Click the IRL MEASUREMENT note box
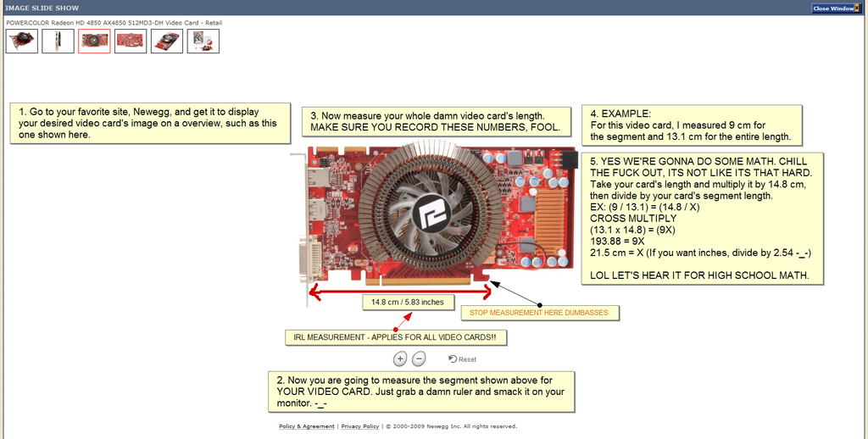Viewport: 868px width, 439px height. point(395,338)
